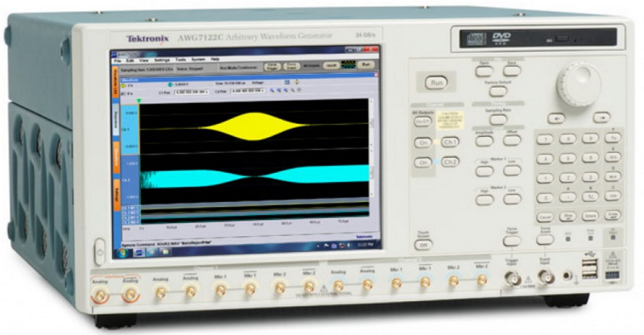The height and width of the screenshot is (335, 644).
Task: Click the yellow Ch 1 color indicator
Action: pyautogui.click(x=123, y=86)
